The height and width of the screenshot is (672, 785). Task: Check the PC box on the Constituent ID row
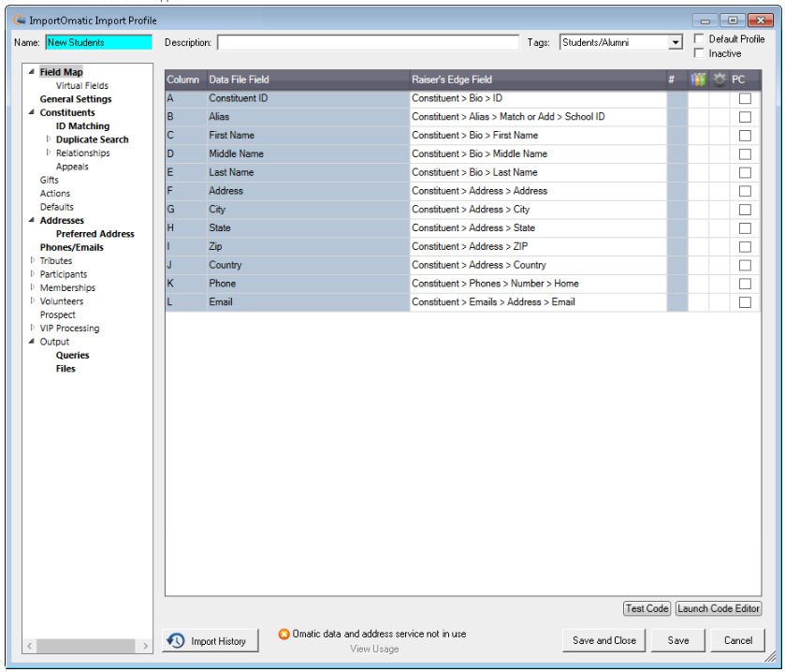(745, 98)
